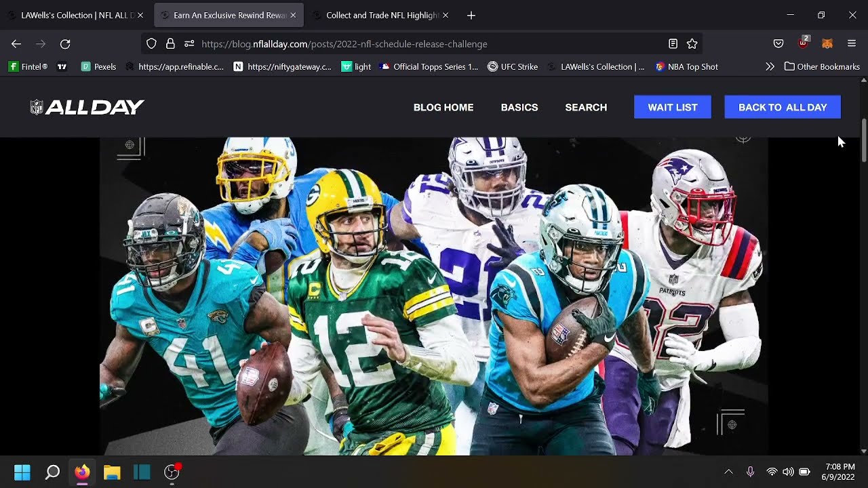Open the TradingView bookmark icon

pos(62,66)
